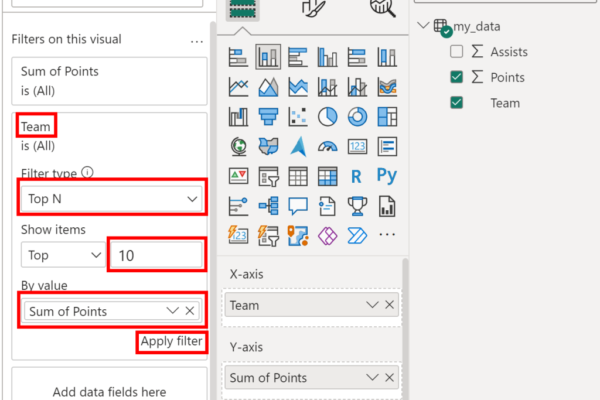Add the Multi-row card visual
The image size is (600, 400).
pyautogui.click(x=387, y=146)
